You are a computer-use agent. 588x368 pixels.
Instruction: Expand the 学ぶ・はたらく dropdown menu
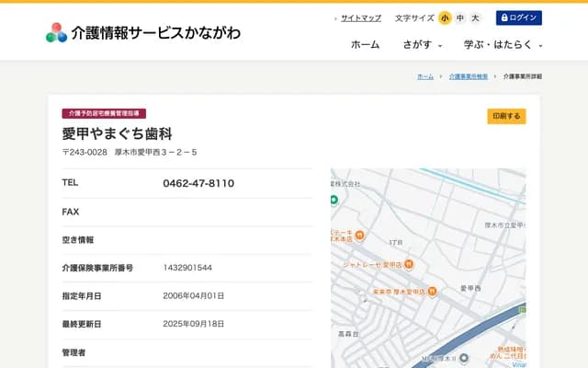(503, 44)
